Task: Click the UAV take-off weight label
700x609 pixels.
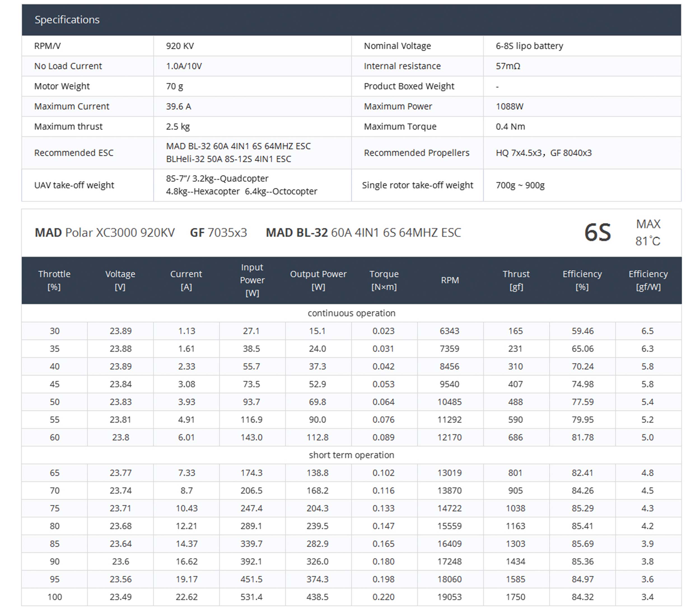Action: click(74, 185)
